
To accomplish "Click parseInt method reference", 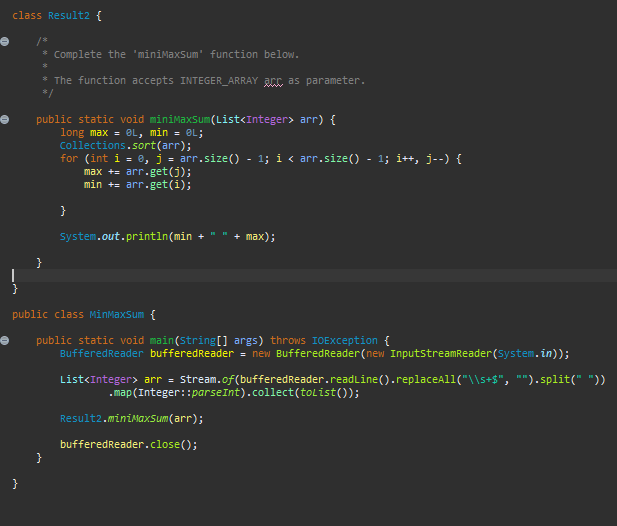I will tap(216, 392).
